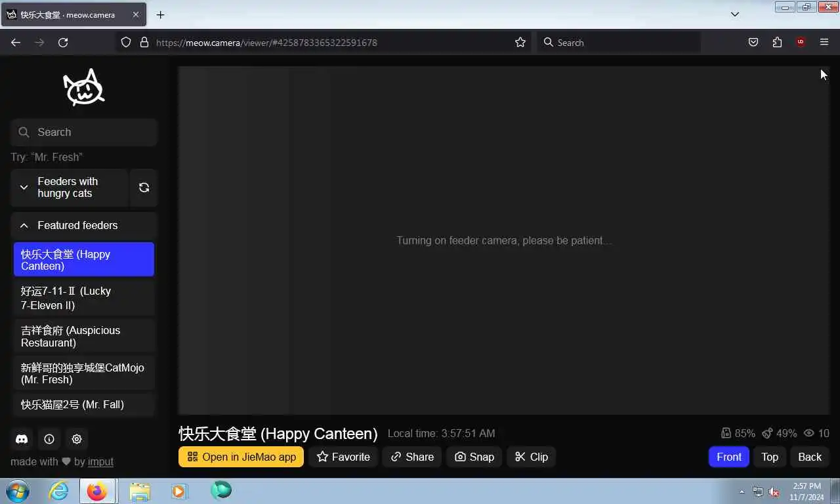
Task: Show the list of all tabs
Action: [735, 14]
